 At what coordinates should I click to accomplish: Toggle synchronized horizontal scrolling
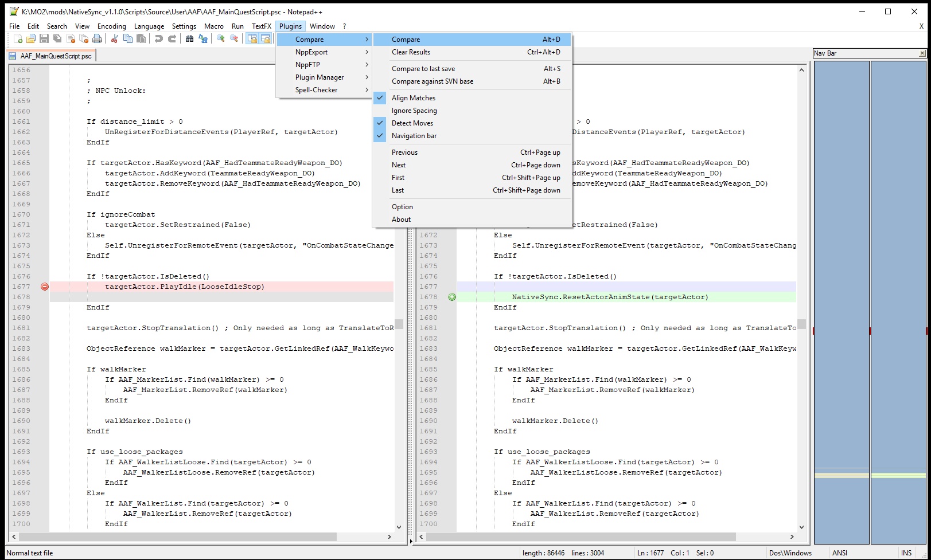click(x=265, y=38)
